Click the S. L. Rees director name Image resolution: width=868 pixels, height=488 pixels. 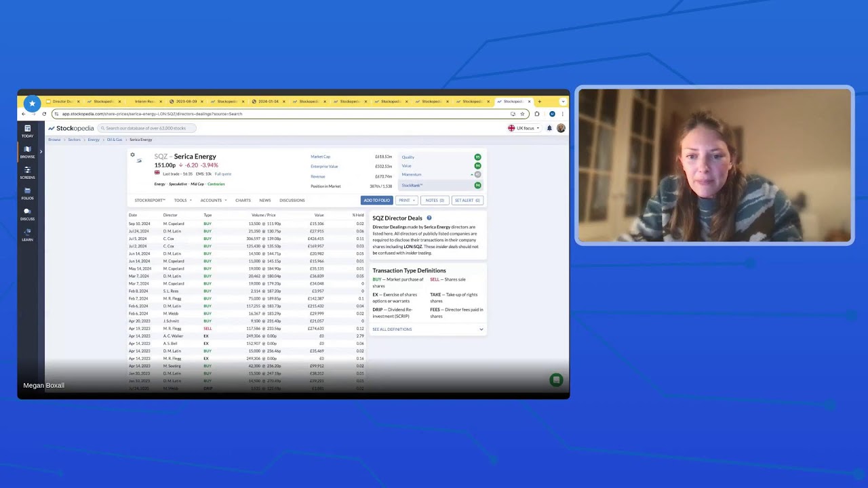(171, 291)
